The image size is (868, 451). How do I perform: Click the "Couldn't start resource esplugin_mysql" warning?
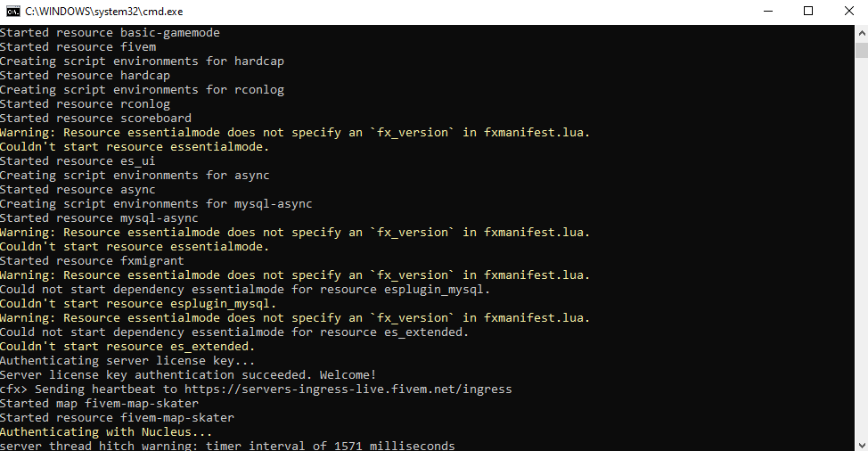(138, 303)
